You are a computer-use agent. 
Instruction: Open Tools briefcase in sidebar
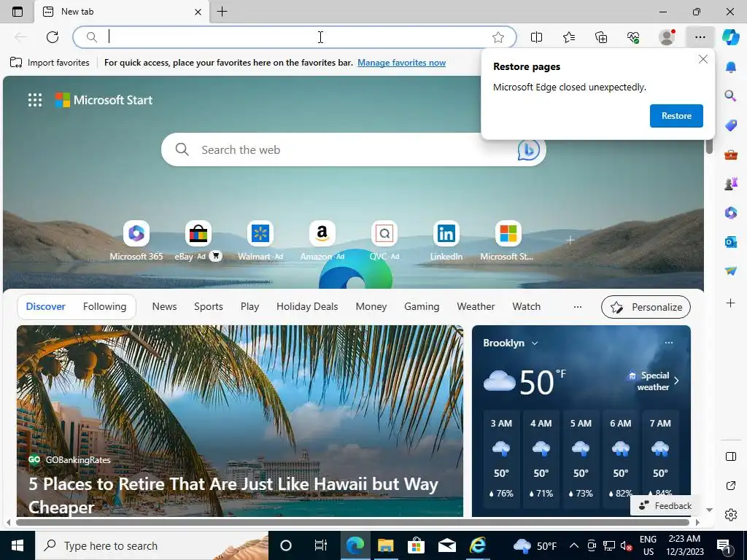pos(731,155)
